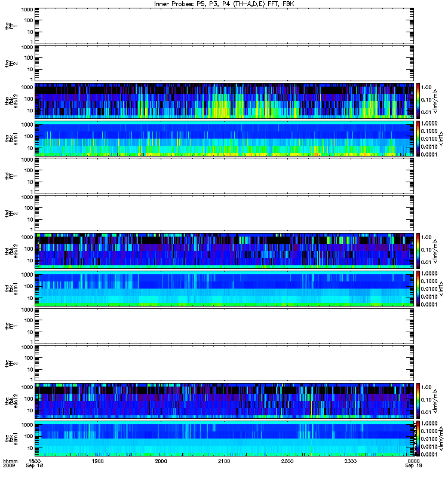This screenshot has width=448, height=478.
Task: Click the thd fbk edc12 spectrogram panel
Action: click(x=225, y=251)
